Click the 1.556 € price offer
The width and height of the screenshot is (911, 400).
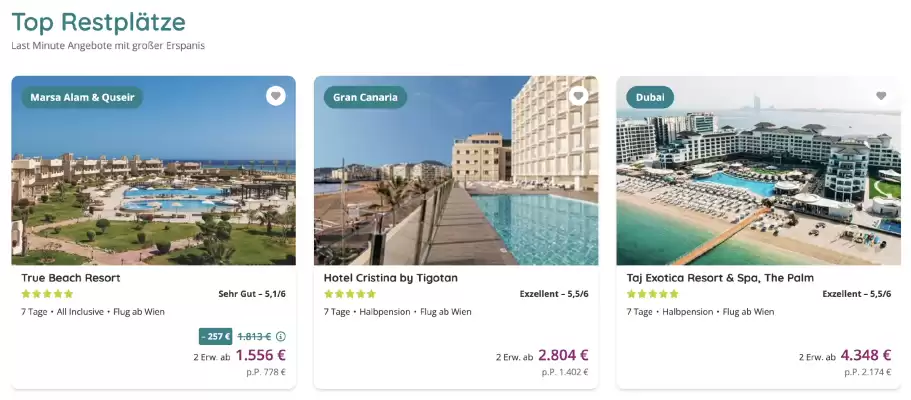260,355
